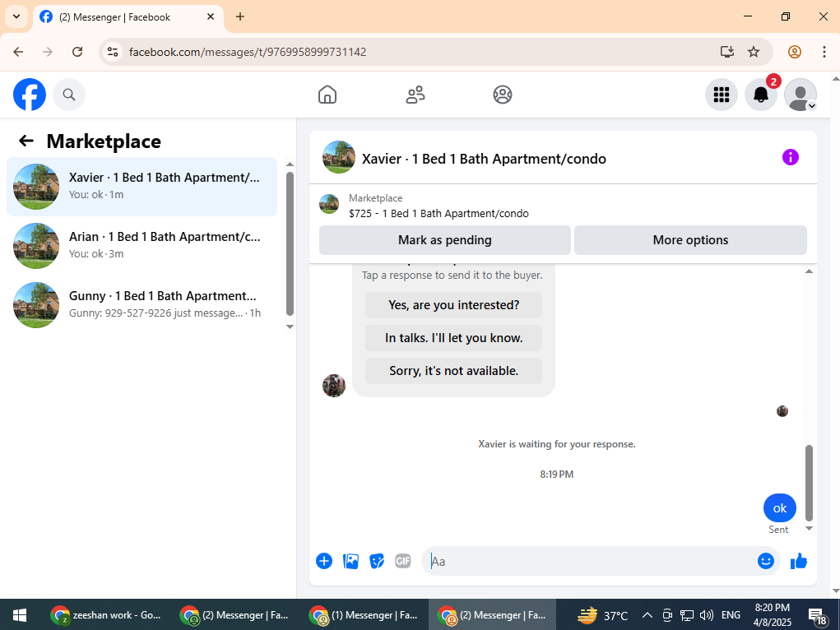This screenshot has height=630, width=840.
Task: Click Xavier's avatar beside quick replies
Action: click(x=334, y=386)
